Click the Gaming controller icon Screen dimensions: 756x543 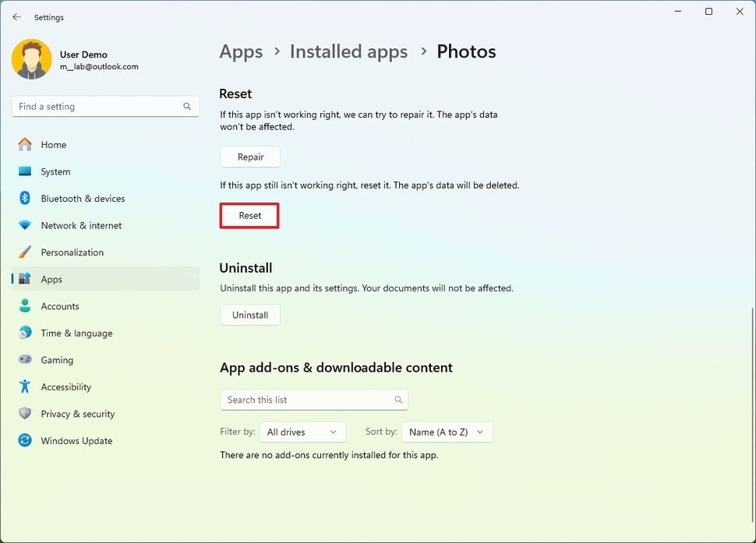pos(25,359)
